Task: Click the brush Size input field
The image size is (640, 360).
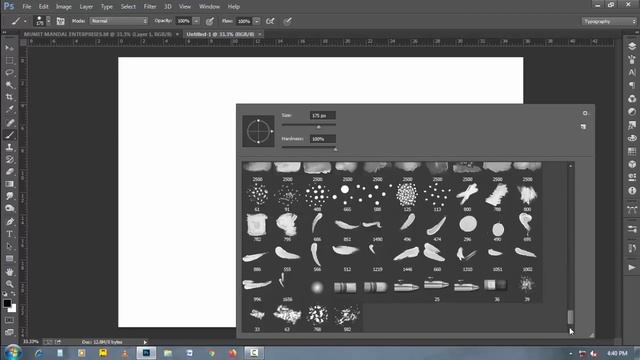Action: coord(322,116)
